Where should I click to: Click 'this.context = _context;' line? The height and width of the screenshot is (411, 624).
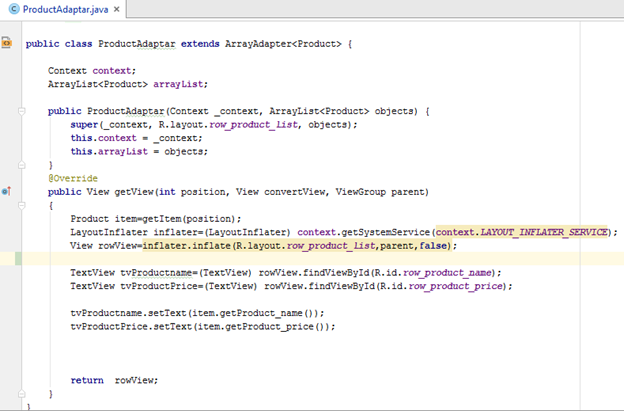pos(136,138)
